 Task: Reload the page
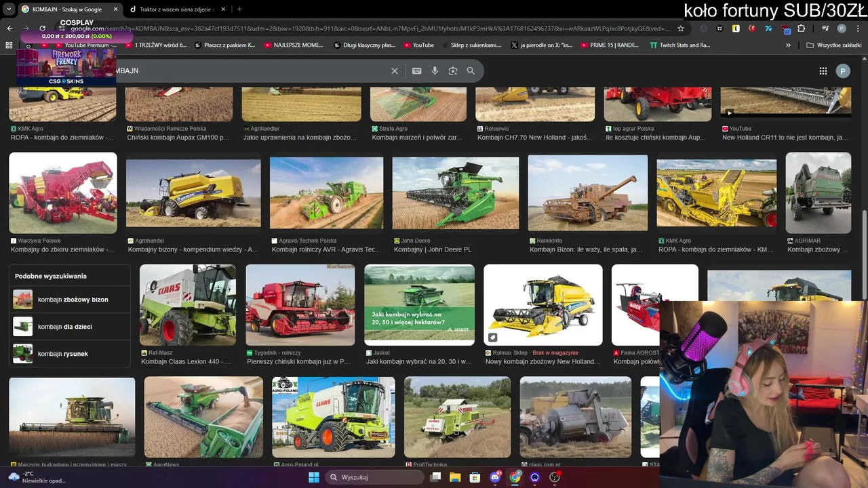[42, 28]
